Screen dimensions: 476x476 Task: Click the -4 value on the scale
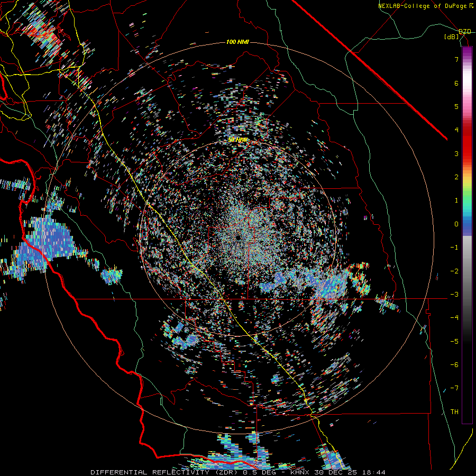[454, 318]
